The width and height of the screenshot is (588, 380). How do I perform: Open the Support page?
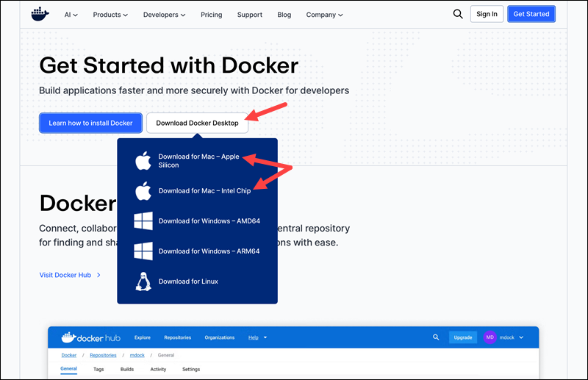[x=250, y=15]
